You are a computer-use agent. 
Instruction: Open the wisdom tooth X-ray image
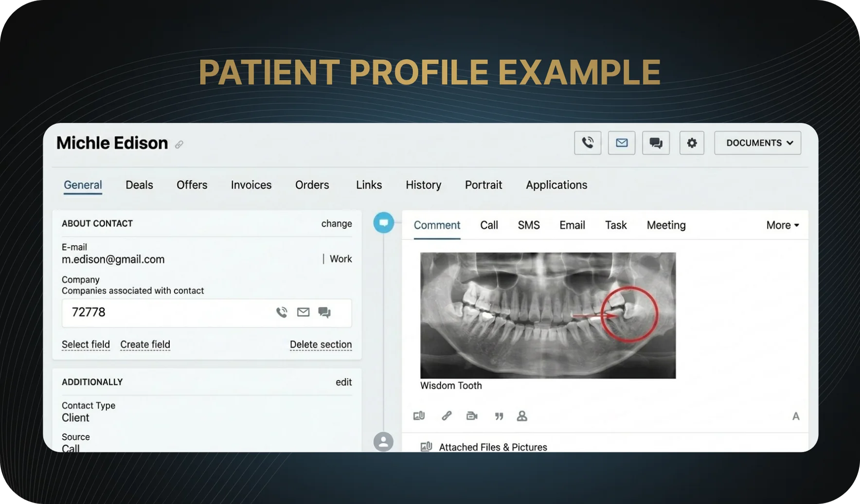(x=548, y=315)
